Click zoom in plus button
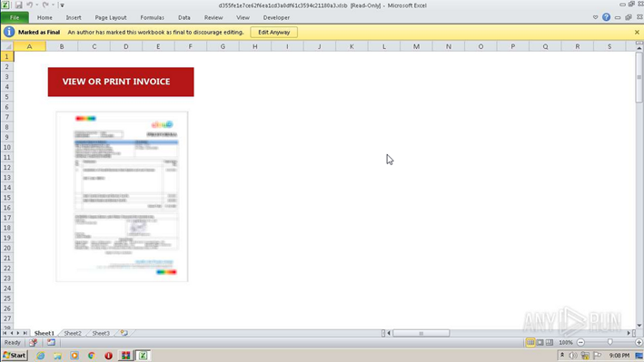Image resolution: width=644 pixels, height=362 pixels. 639,342
